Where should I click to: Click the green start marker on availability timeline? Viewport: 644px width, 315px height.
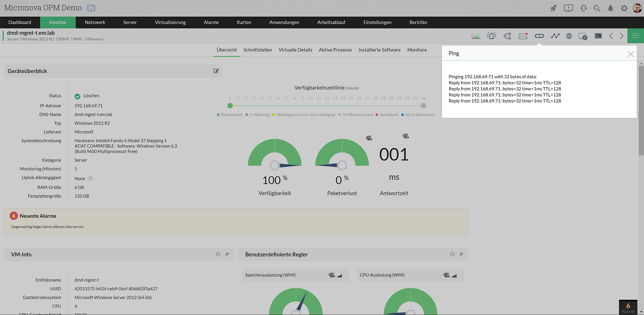(x=230, y=106)
